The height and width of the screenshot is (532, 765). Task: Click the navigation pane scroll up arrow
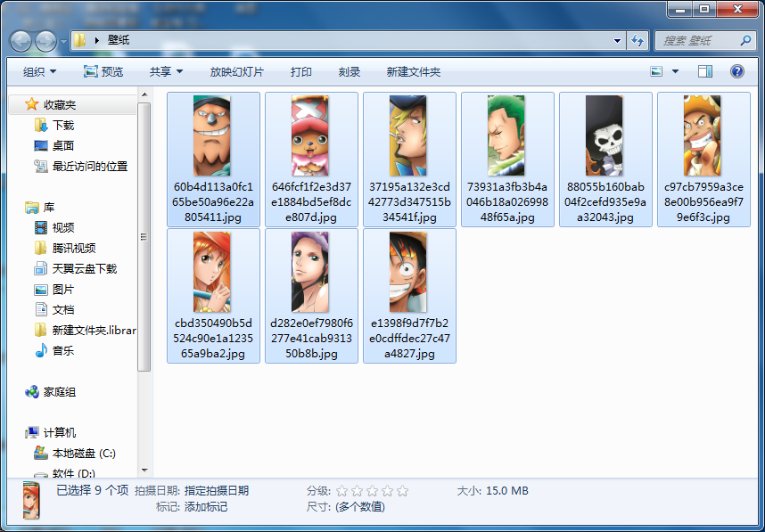click(x=144, y=94)
